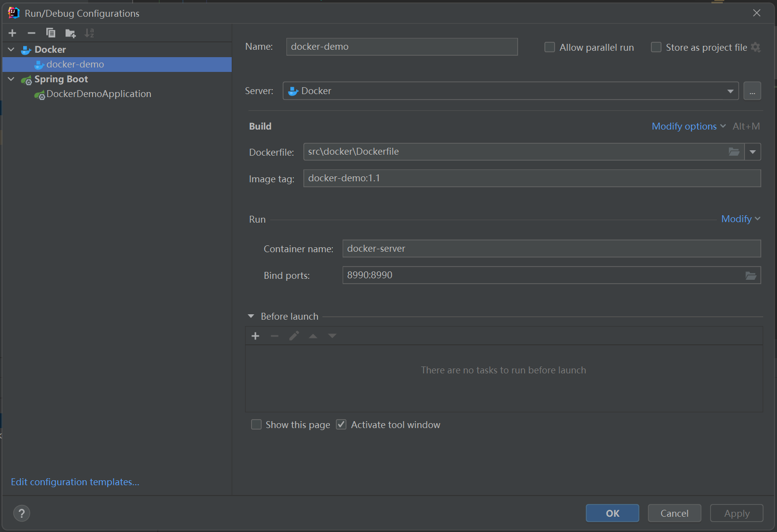Viewport: 777px width, 532px height.
Task: Click the IntelliJ logo in the title bar
Action: pyautogui.click(x=13, y=13)
